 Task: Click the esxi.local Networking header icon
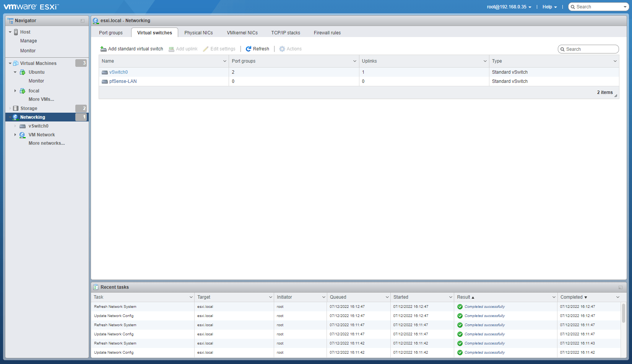96,21
